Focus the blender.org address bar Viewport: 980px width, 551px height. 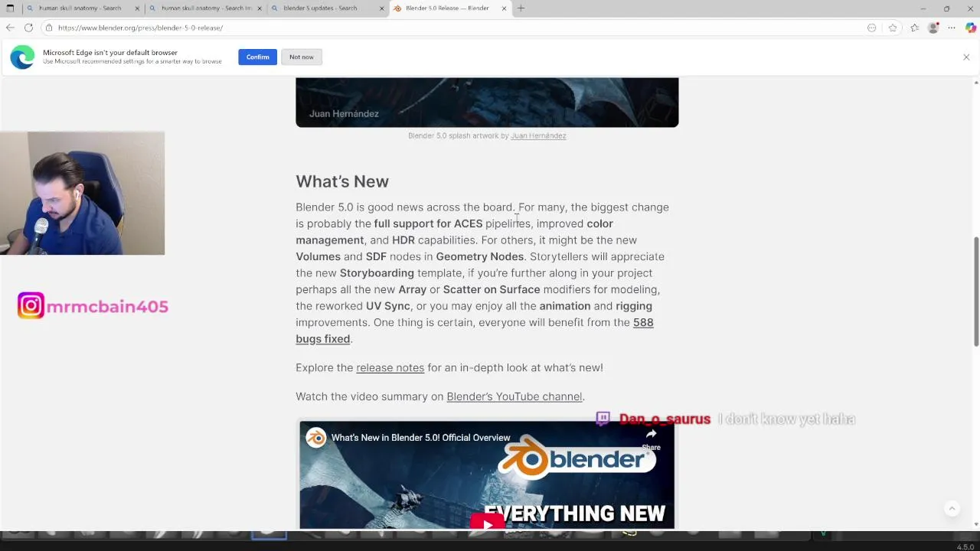point(459,28)
